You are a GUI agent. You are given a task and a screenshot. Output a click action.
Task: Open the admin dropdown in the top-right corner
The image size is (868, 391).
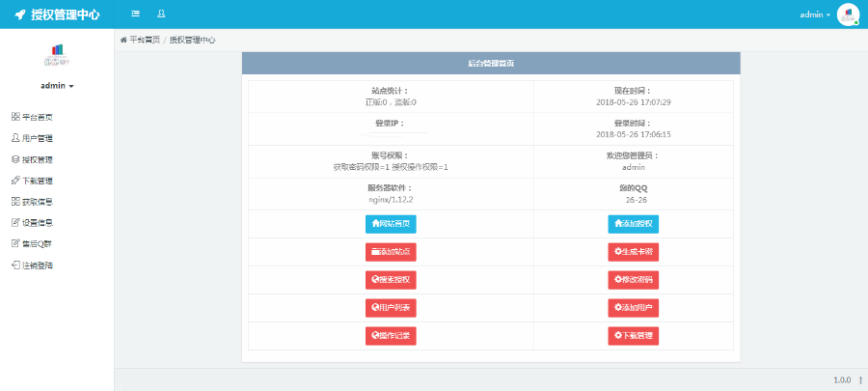815,14
